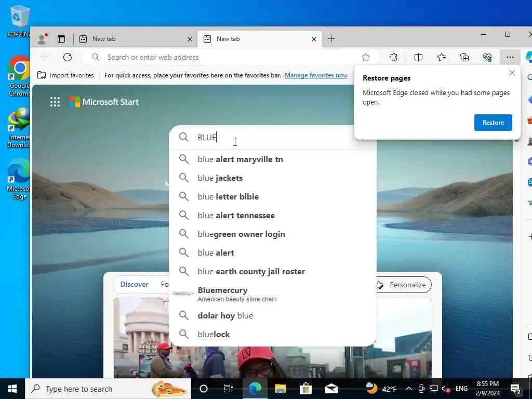Viewport: 532px width, 399px height.
Task: Click the muted volume icon in tray
Action: click(x=446, y=389)
